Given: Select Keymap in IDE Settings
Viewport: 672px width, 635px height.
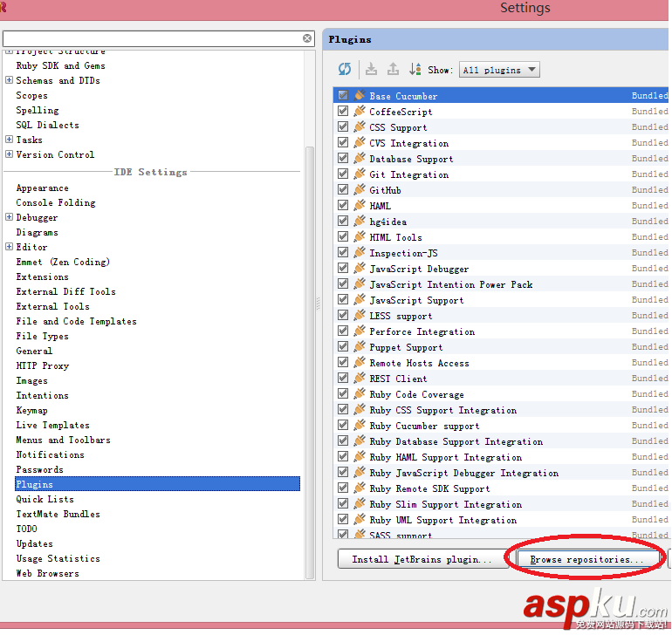Looking at the screenshot, I should pyautogui.click(x=31, y=411).
